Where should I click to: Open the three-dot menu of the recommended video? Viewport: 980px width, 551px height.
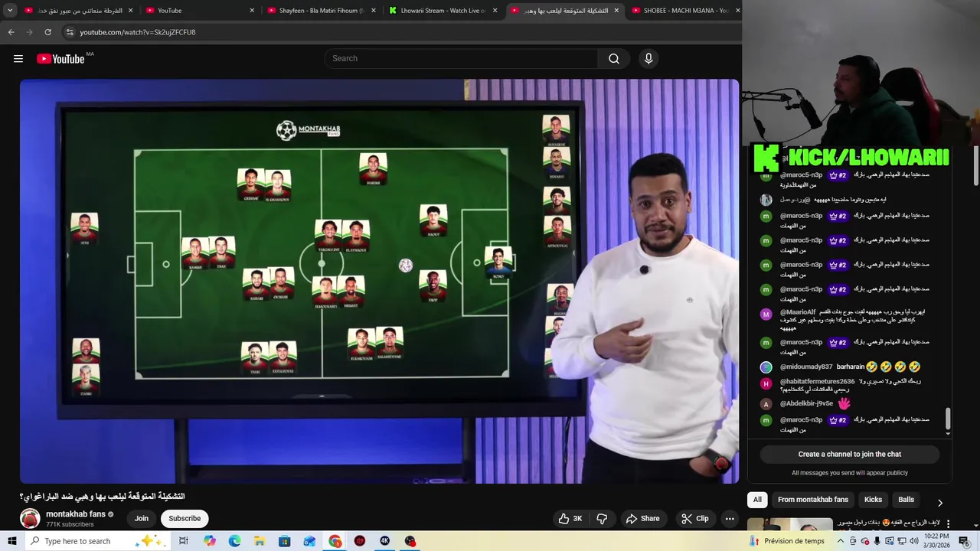(x=948, y=523)
